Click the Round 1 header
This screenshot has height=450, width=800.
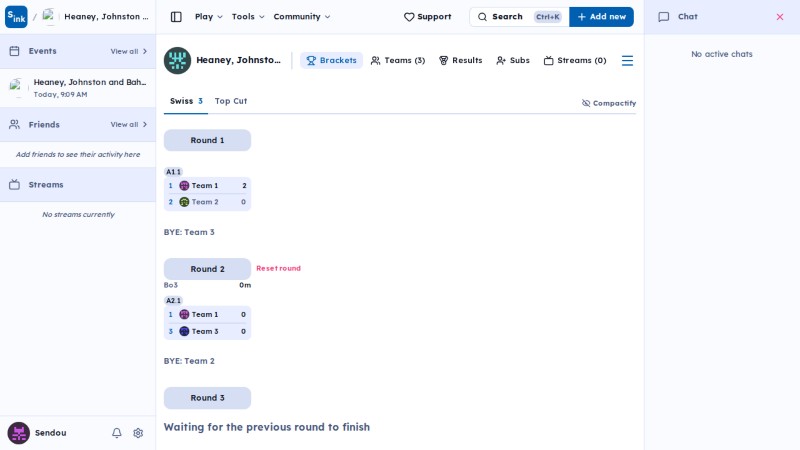point(207,140)
